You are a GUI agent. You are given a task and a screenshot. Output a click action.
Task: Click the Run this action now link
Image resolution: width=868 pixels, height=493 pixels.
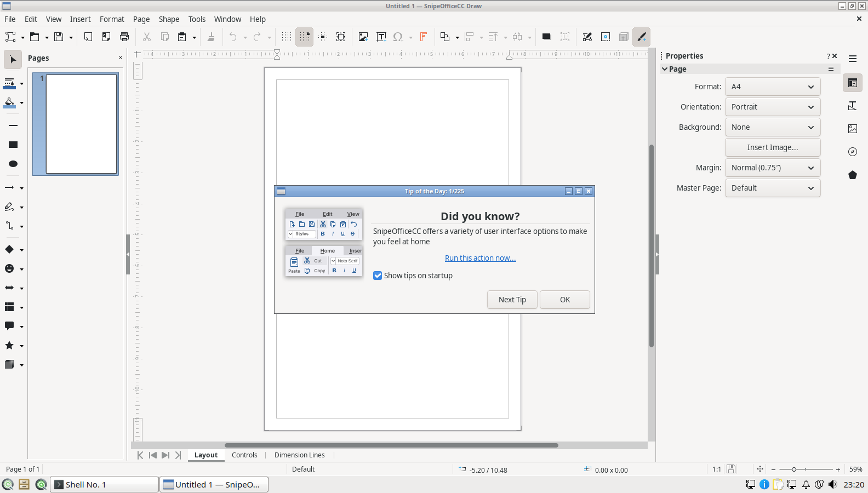(481, 258)
